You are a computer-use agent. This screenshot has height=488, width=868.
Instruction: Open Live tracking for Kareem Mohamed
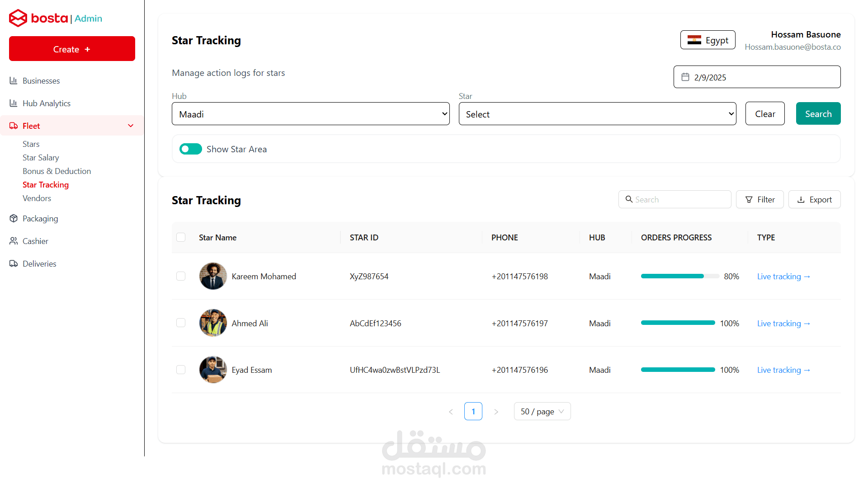[x=783, y=276]
